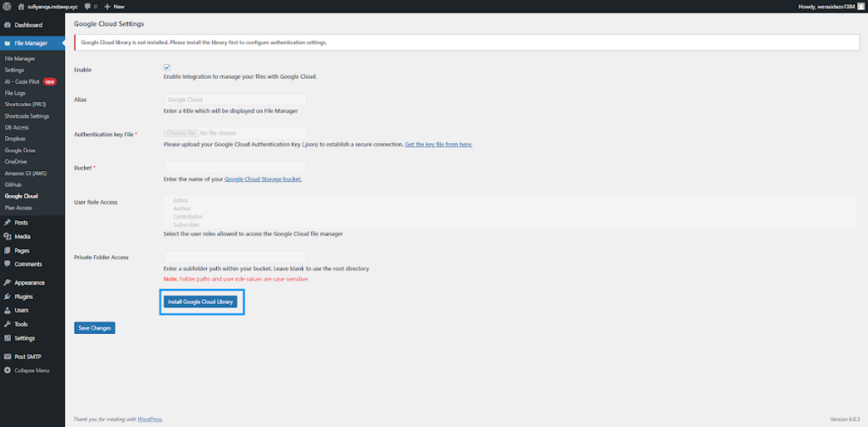The width and height of the screenshot is (868, 427).
Task: Click the Post SMTP envelope icon
Action: click(8, 357)
